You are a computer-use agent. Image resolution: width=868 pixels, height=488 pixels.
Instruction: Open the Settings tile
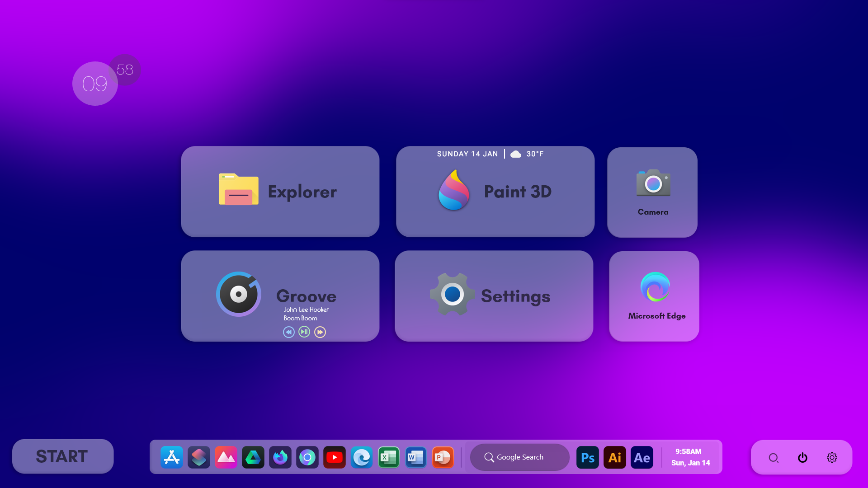pyautogui.click(x=494, y=296)
